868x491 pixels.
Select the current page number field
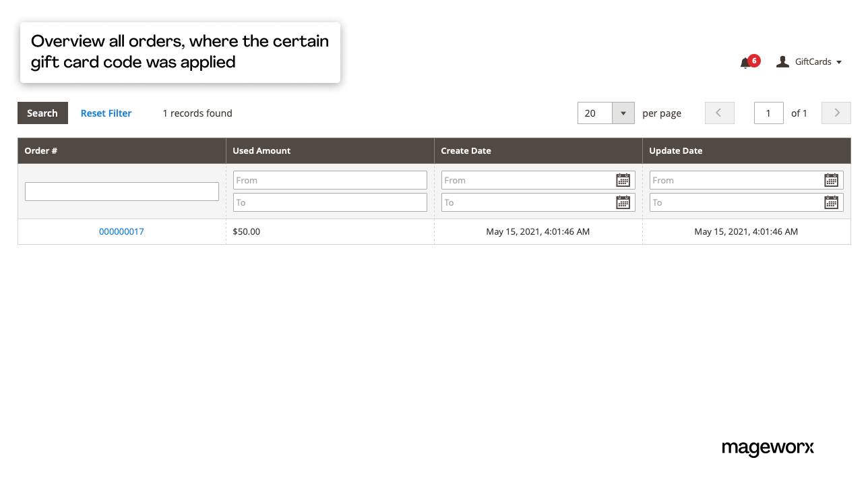coord(768,113)
